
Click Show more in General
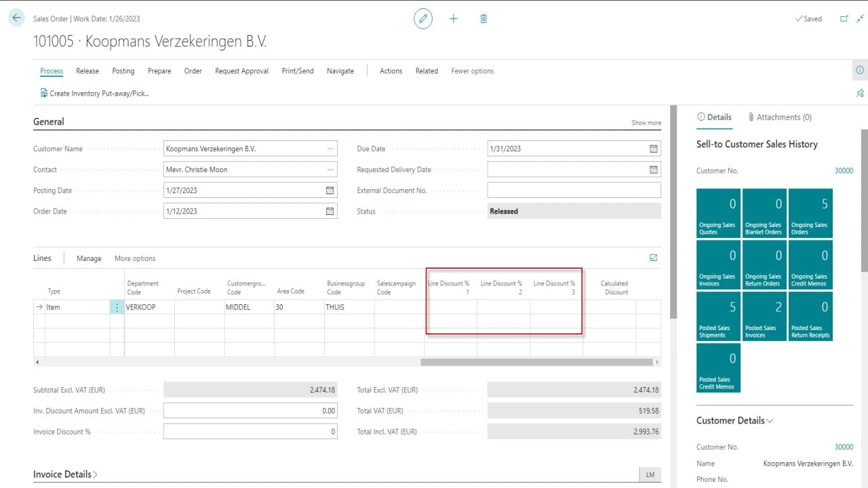(646, 123)
